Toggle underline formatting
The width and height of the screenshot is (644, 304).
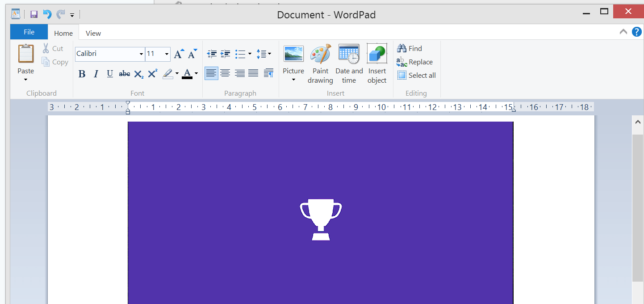[x=109, y=73]
